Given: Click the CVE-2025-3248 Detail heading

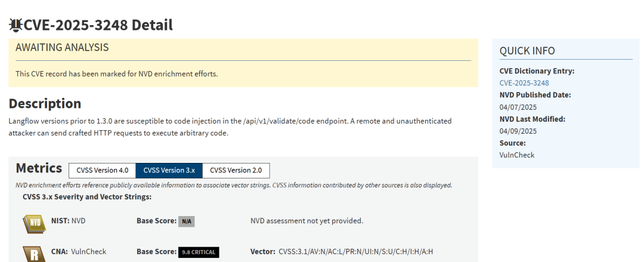Looking at the screenshot, I should tap(98, 26).
